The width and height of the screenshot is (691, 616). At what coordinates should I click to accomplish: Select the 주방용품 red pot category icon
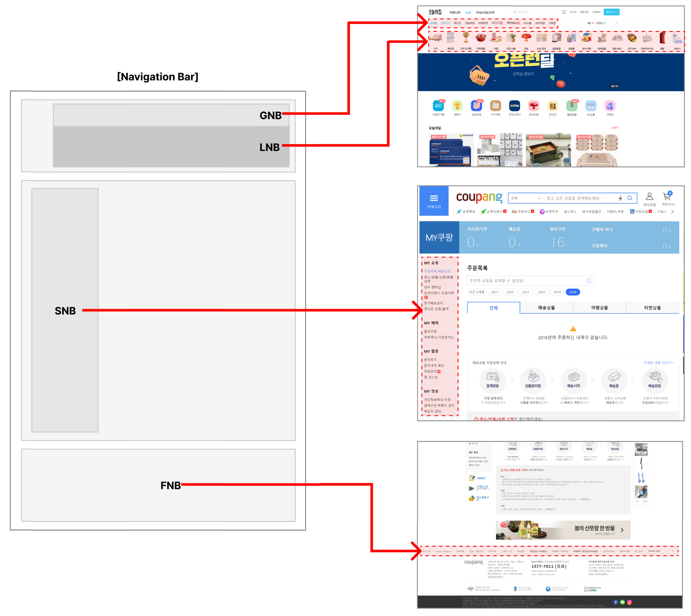click(x=481, y=38)
